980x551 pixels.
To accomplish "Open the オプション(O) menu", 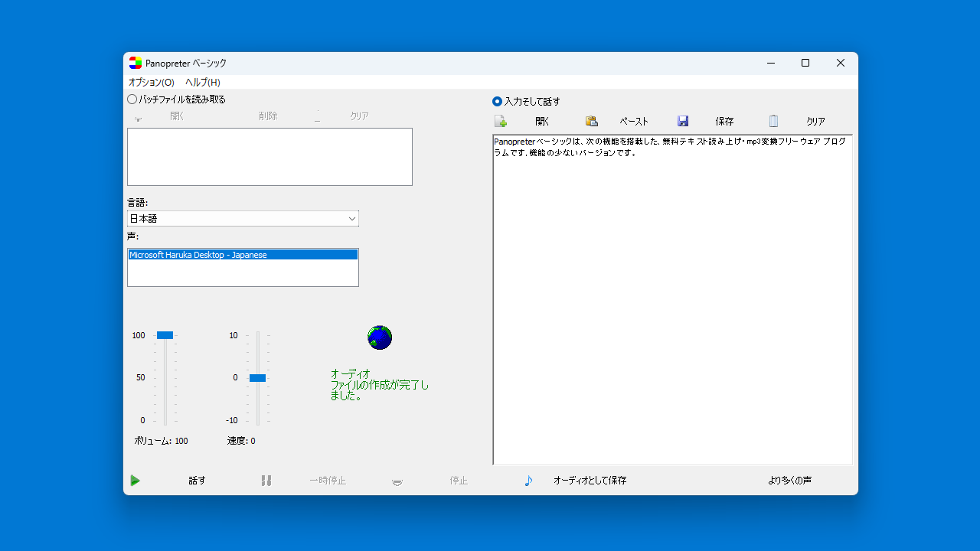I will pos(152,82).
